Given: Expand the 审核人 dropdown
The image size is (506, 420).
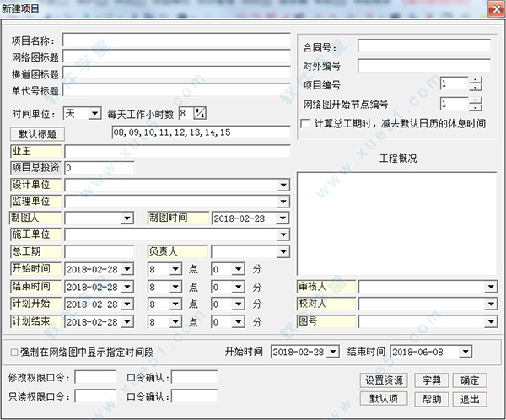Looking at the screenshot, I should (491, 287).
